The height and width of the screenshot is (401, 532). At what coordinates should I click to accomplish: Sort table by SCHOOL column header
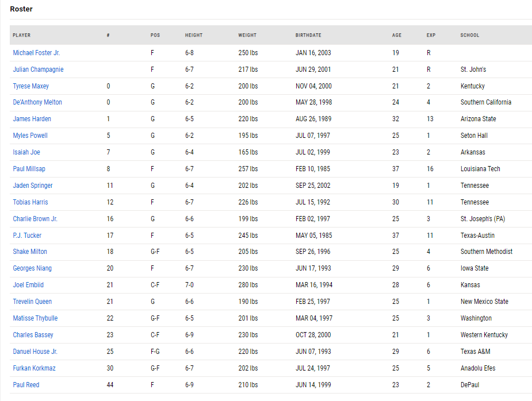coord(470,35)
